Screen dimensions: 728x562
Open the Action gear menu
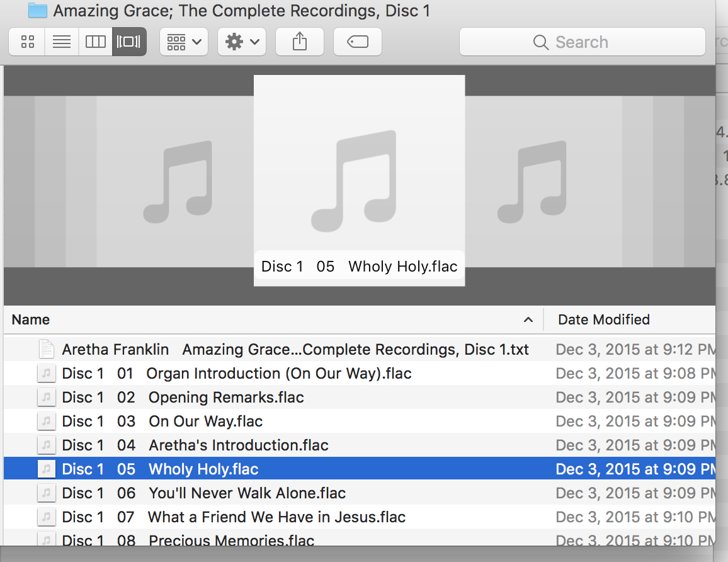tap(242, 42)
